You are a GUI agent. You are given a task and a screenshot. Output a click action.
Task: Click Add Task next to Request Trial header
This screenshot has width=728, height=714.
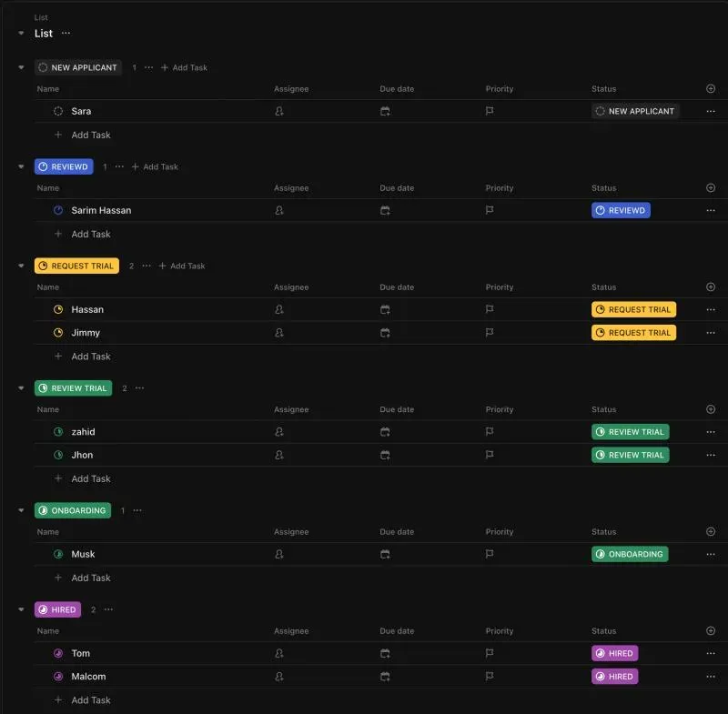click(181, 266)
